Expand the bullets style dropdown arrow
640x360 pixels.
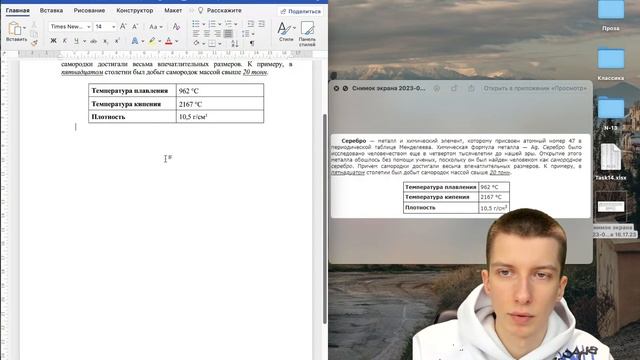coord(203,24)
